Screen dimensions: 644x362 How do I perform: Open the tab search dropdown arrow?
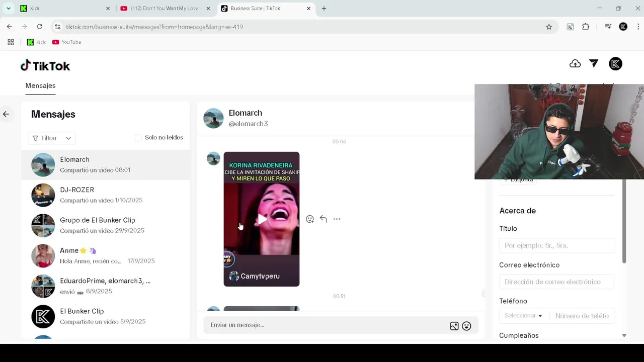(9, 9)
